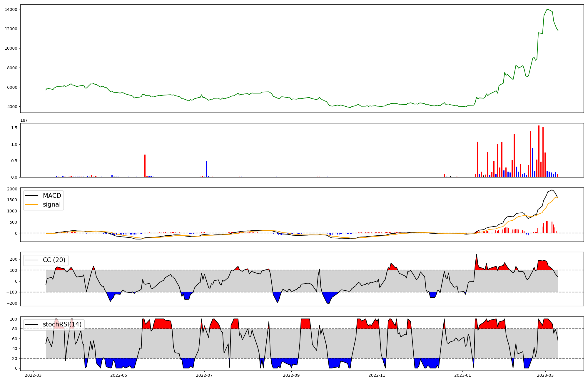Click the CCI spike above 200 in January 2023
This screenshot has height=382, width=588.
point(477,255)
